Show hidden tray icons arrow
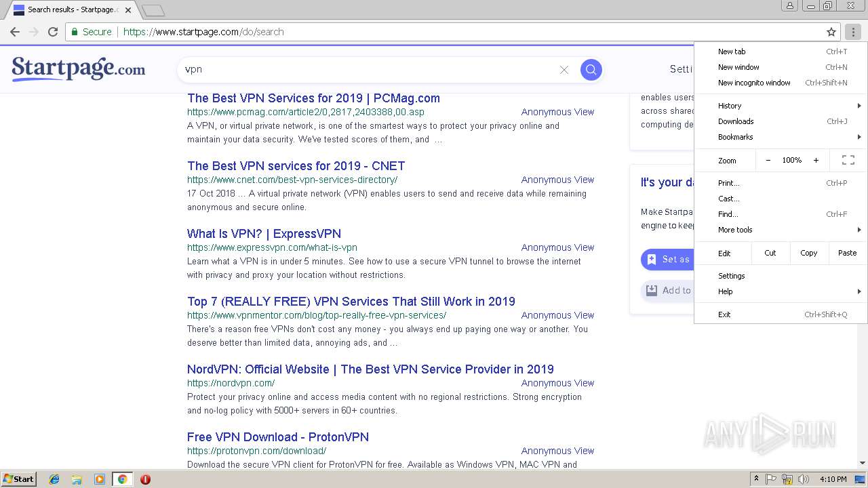 click(756, 479)
